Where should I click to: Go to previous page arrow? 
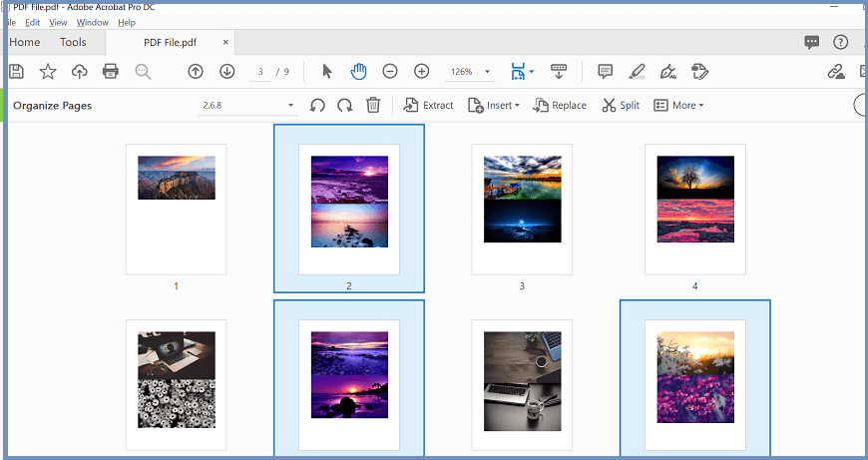(196, 72)
